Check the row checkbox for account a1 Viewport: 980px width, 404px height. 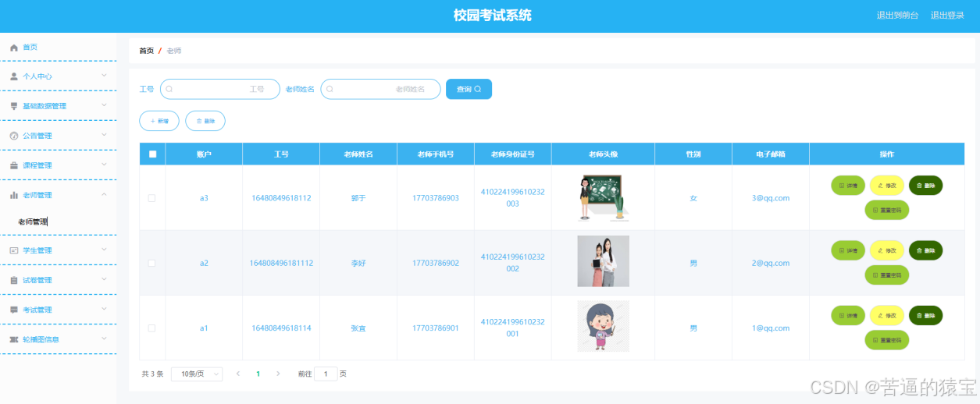point(151,328)
